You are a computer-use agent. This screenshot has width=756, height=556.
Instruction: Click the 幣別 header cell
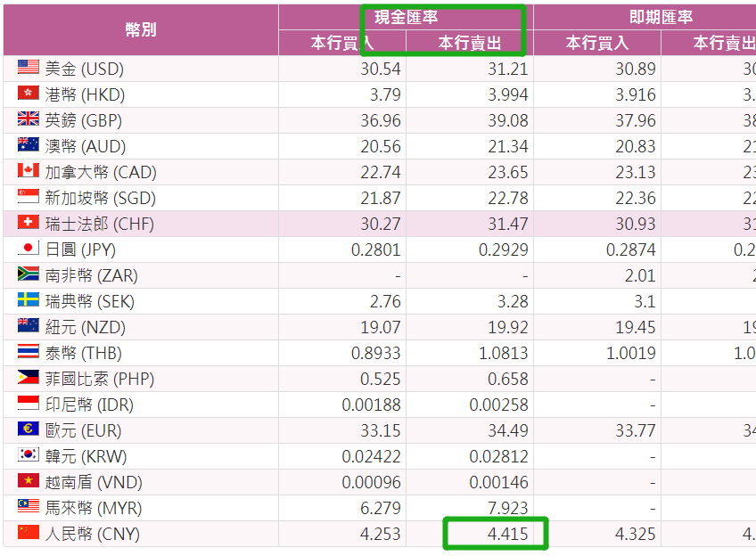pos(141,29)
